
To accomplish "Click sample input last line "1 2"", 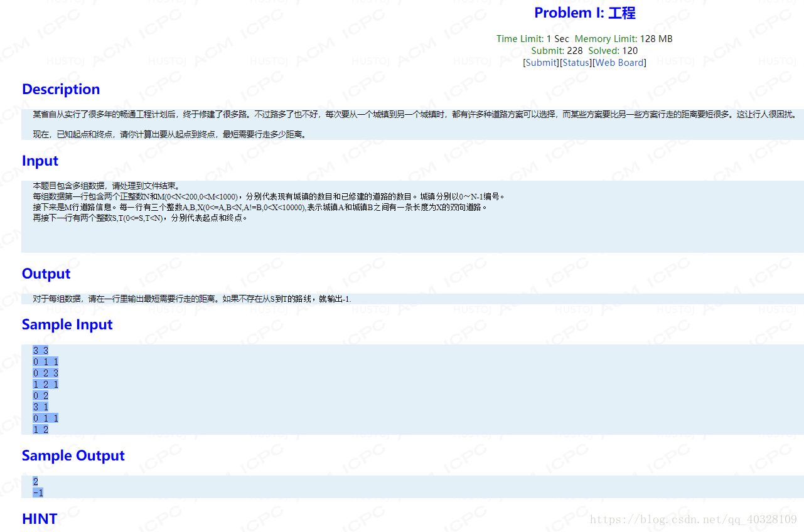I will click(41, 430).
